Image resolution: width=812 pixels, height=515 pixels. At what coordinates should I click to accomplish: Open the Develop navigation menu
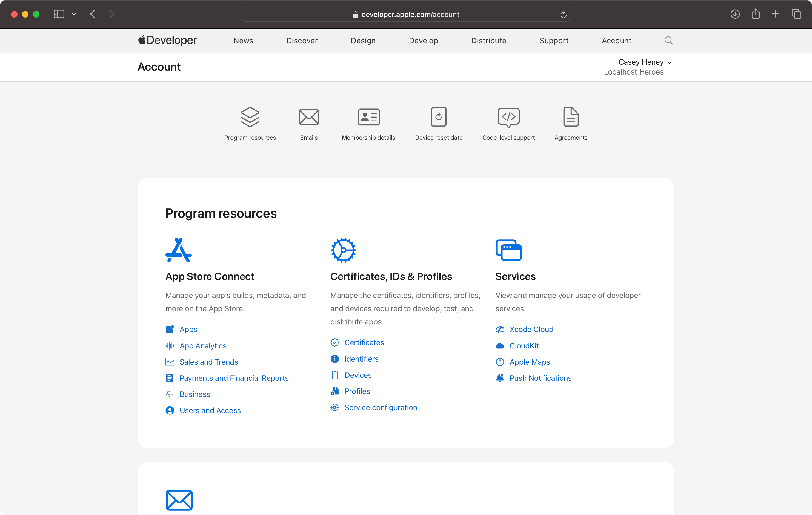[423, 40]
